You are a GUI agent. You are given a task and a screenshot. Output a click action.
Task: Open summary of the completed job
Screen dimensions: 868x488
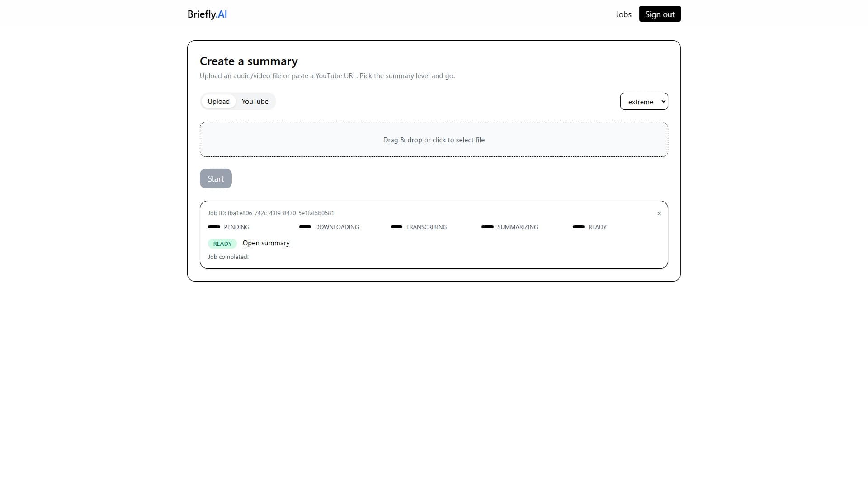pyautogui.click(x=266, y=243)
